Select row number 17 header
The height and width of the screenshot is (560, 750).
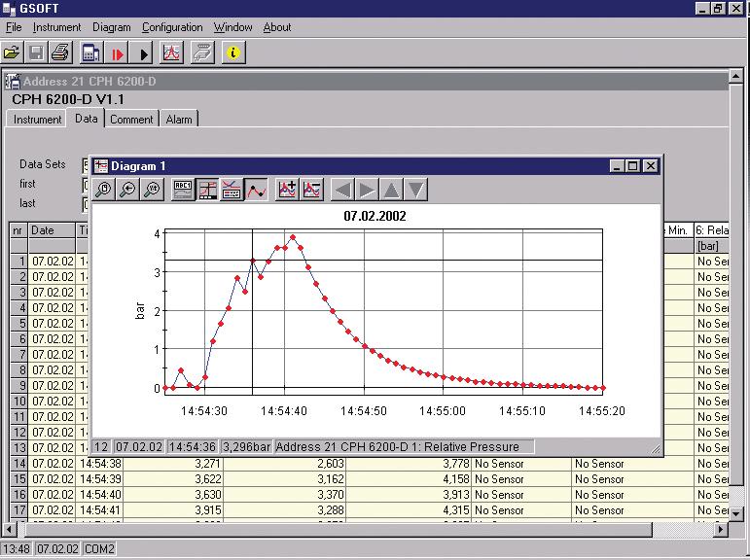18,510
